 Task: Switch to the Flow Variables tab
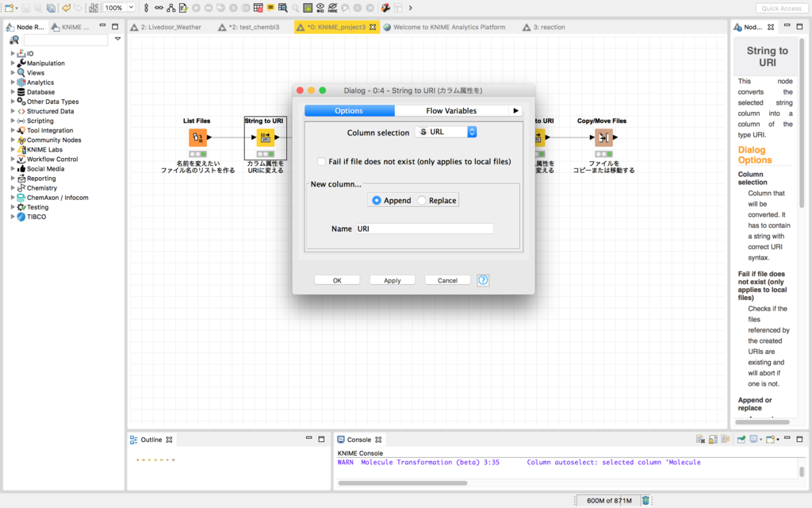click(451, 110)
